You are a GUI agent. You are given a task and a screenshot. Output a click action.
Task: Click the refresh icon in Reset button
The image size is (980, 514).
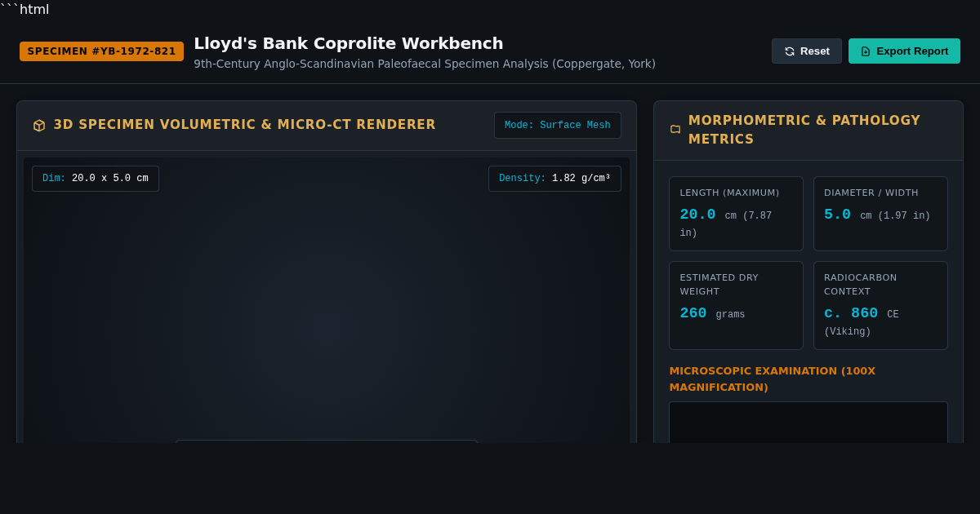[790, 51]
